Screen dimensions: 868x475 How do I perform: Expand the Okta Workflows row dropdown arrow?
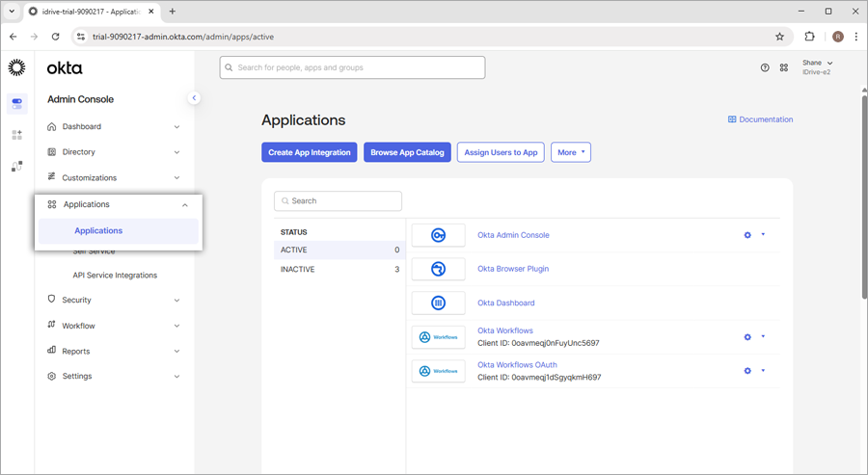click(x=763, y=336)
